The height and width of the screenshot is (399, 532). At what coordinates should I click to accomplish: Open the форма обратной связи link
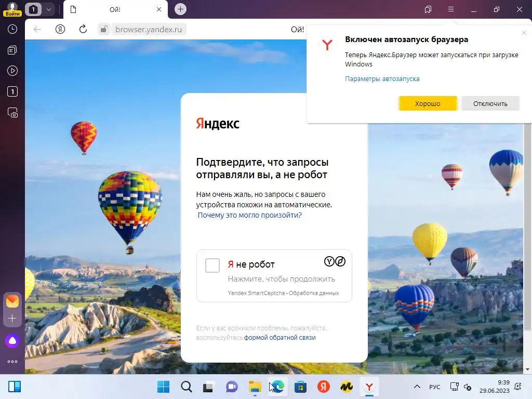tap(280, 338)
